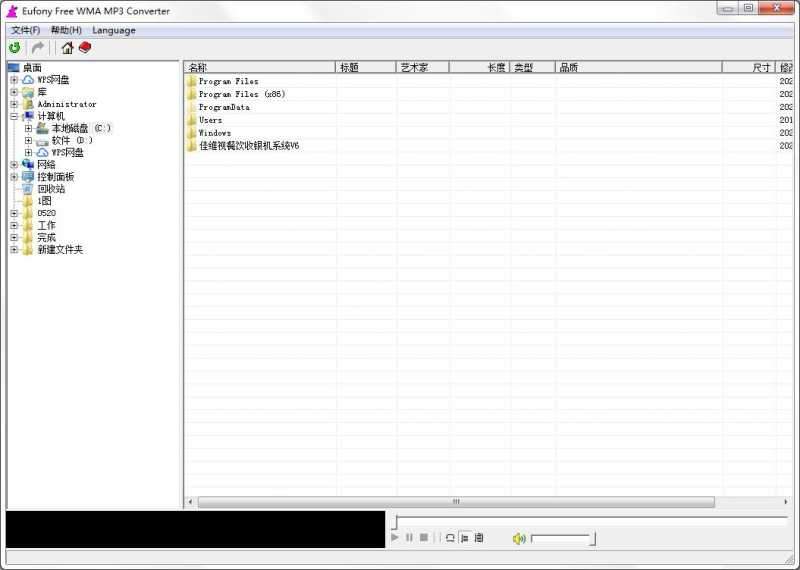Screen dimensions: 800x570
Task: Click the 软件 (D:) drive icon
Action: [42, 140]
